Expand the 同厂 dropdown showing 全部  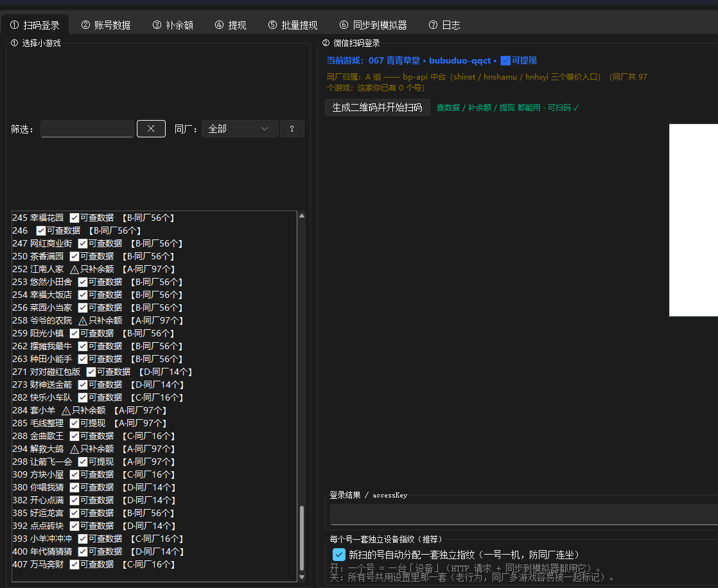coord(240,129)
